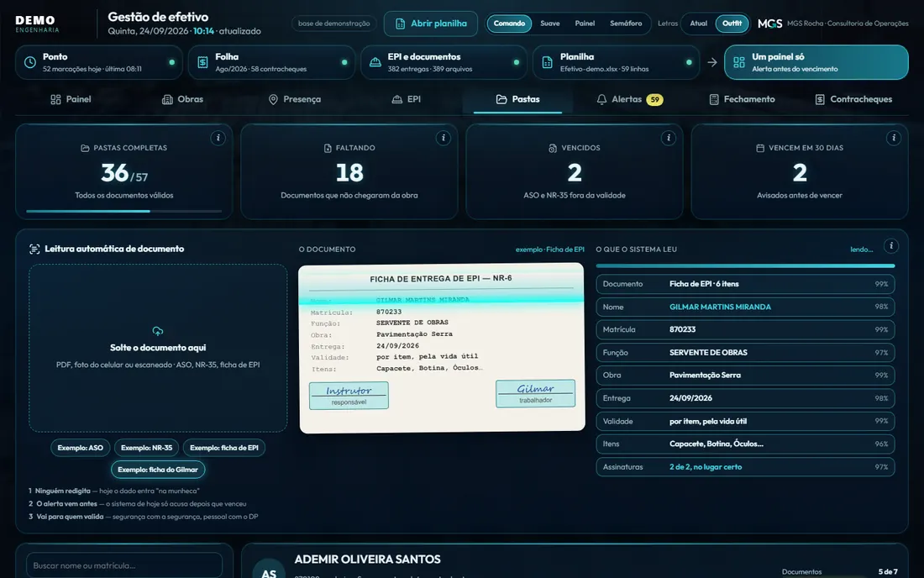
Task: Click the reading progress bar above results
Action: (x=745, y=266)
